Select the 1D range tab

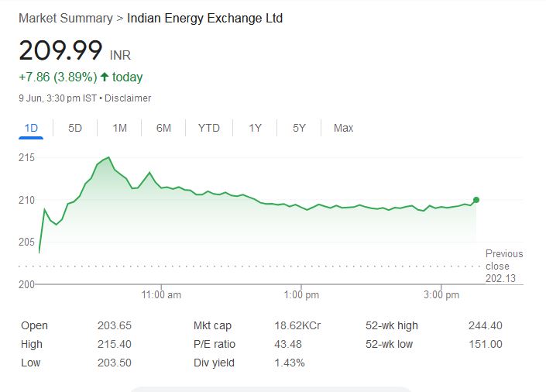click(x=31, y=128)
